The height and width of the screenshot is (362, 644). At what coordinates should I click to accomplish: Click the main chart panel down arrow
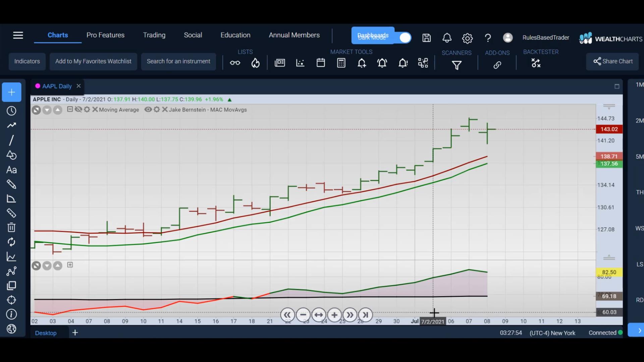click(x=47, y=110)
